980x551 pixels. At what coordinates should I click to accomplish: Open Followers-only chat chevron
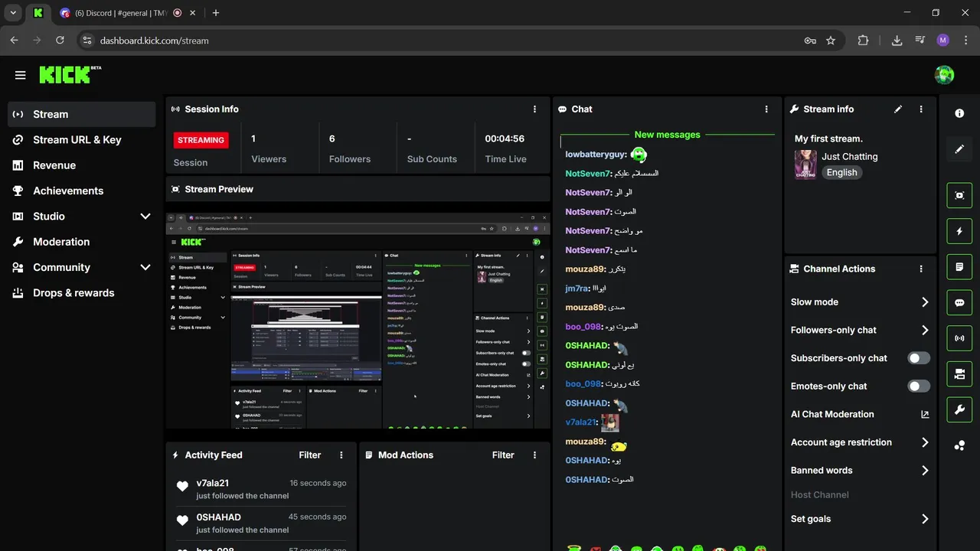pyautogui.click(x=925, y=331)
